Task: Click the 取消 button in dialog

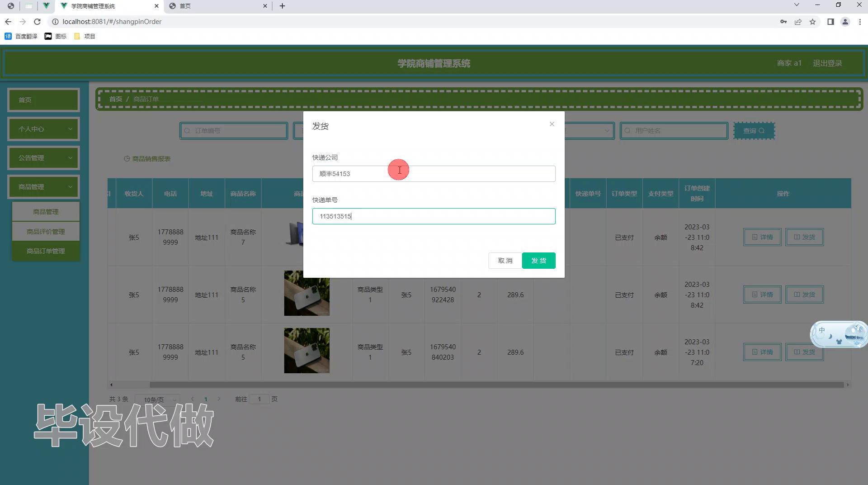Action: (x=505, y=261)
